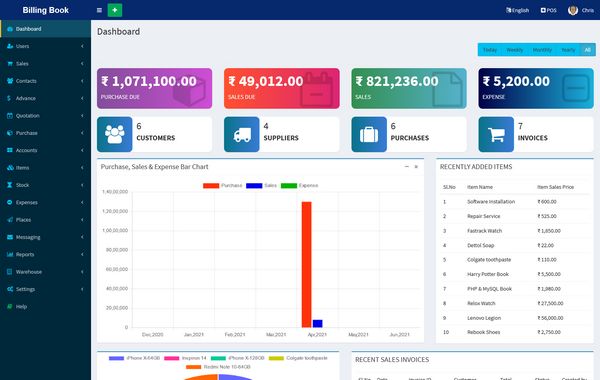Image resolution: width=600 pixels, height=380 pixels.
Task: Select the Today filter tab
Action: pos(489,50)
